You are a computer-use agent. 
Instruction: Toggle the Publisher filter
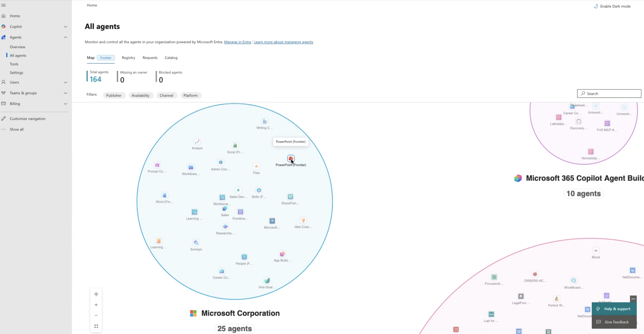pos(114,95)
